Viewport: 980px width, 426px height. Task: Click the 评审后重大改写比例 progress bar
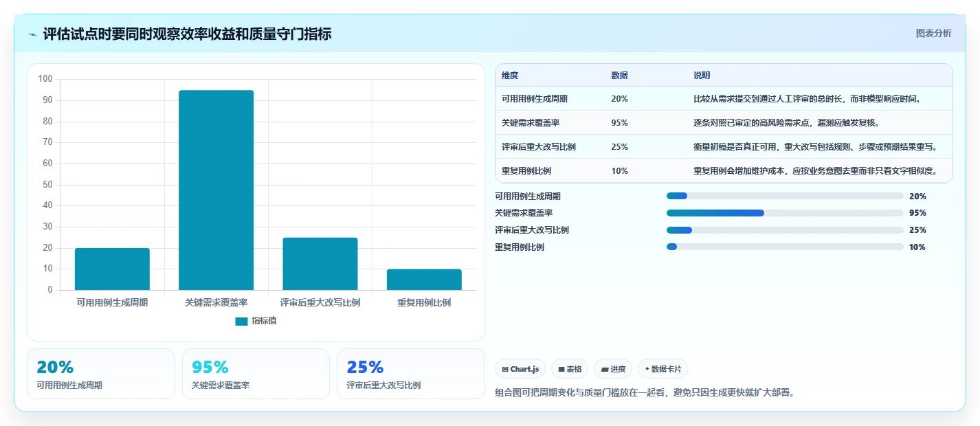[x=785, y=230]
